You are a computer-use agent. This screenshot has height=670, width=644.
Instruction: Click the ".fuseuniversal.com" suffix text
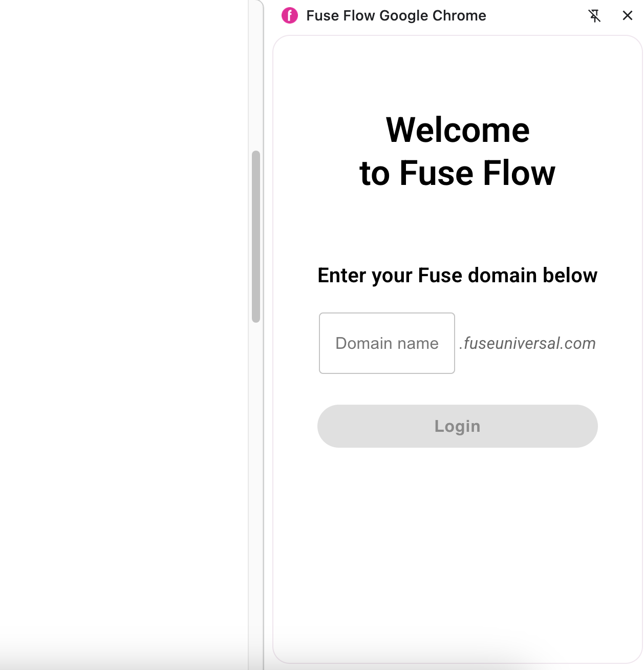point(527,343)
